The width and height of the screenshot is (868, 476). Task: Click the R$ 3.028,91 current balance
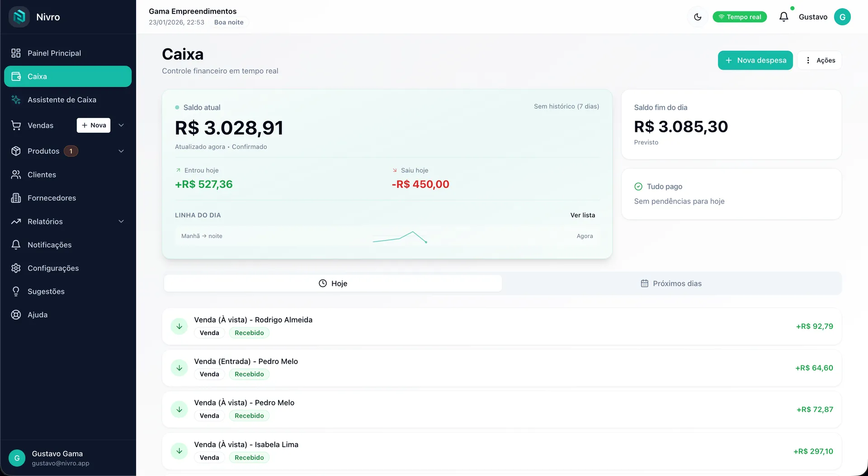pyautogui.click(x=229, y=128)
